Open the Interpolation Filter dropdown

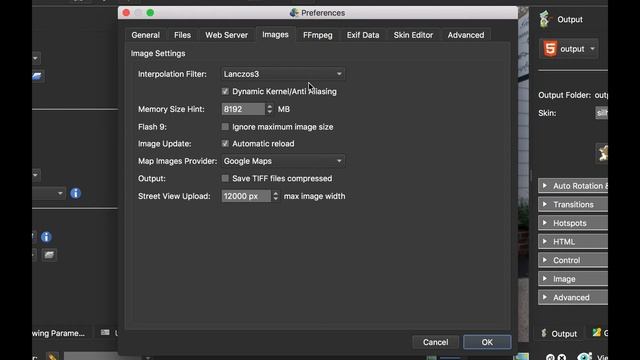283,74
